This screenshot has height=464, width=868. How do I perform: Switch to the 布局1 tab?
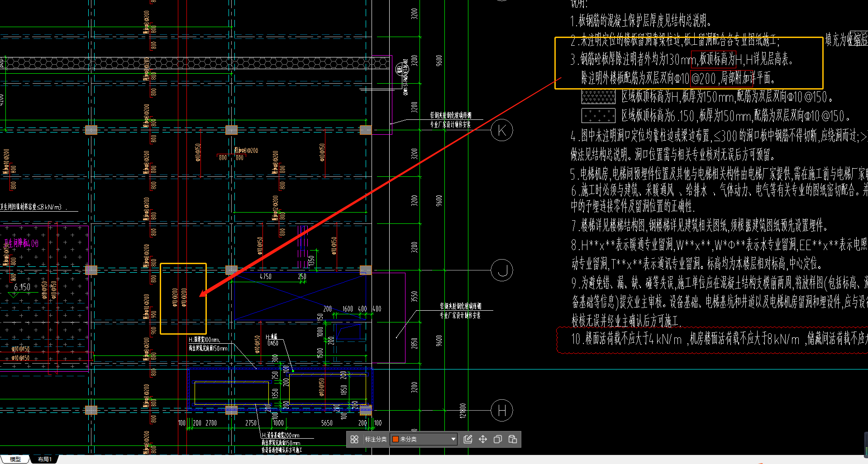[45, 459]
